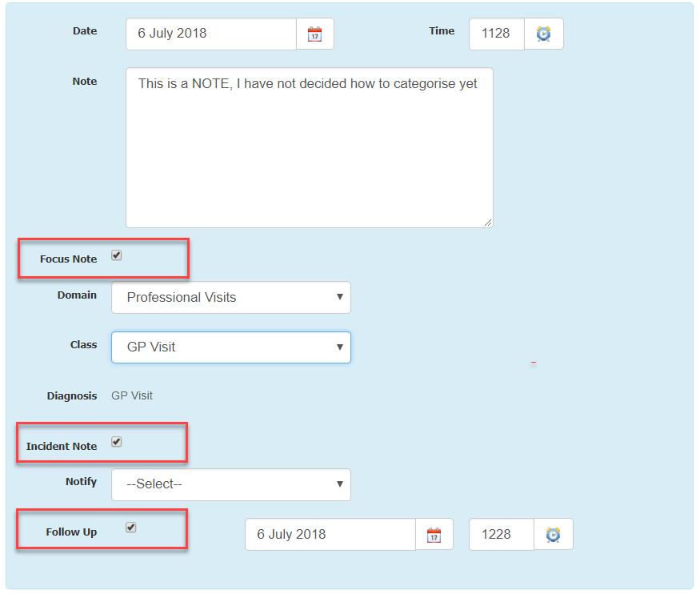This screenshot has width=700, height=594.
Task: Click the Diagnosis value GP Visit
Action: tap(132, 395)
